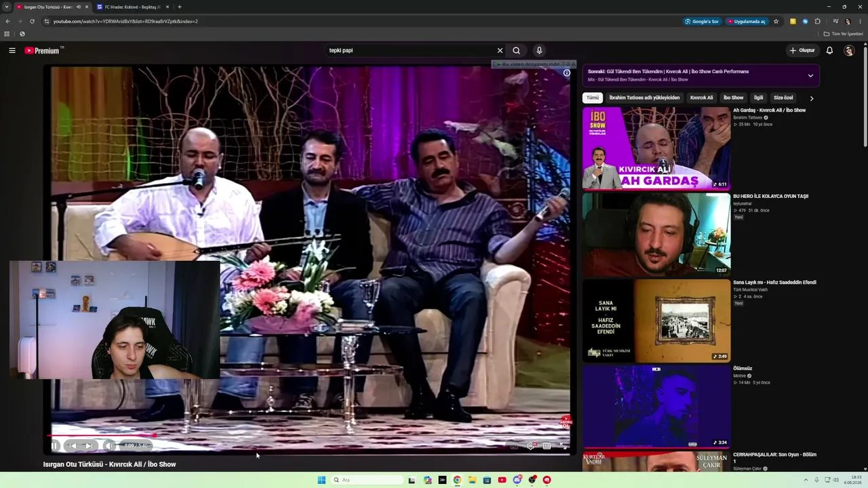Viewport: 868px width, 488px height.
Task: Mute the video volume
Action: [x=108, y=445]
